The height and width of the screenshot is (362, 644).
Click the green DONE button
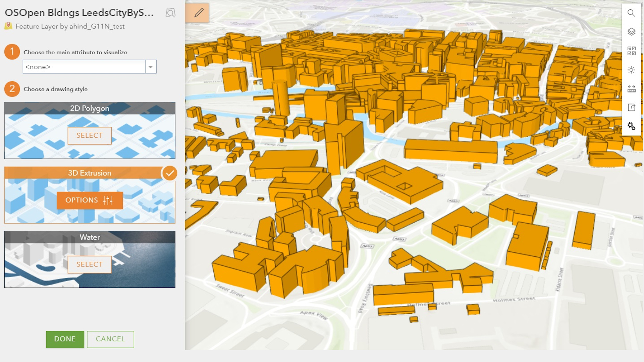[65, 339]
